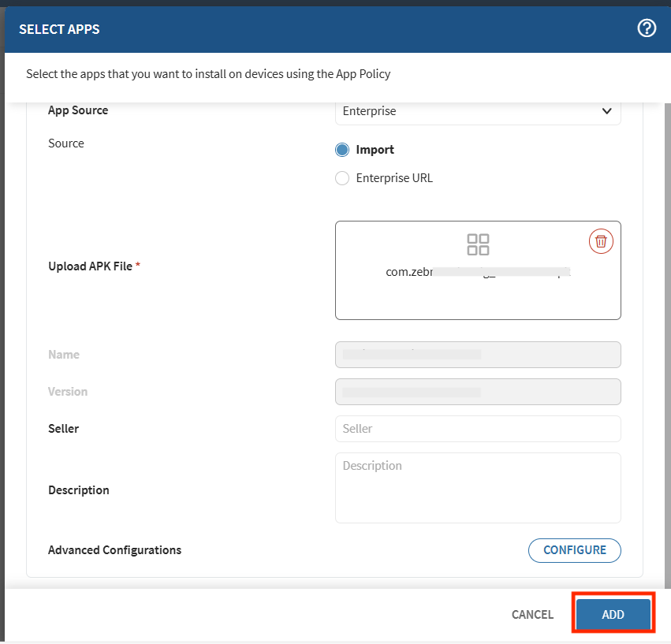Click the chevron arrow on the Enterprise dropdown
This screenshot has width=671, height=644.
(606, 111)
